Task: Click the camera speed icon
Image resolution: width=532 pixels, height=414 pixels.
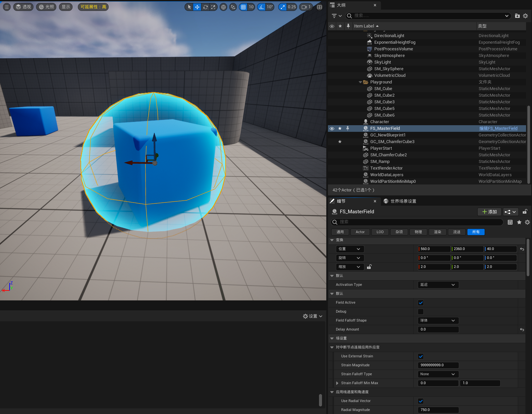Action: coord(304,7)
